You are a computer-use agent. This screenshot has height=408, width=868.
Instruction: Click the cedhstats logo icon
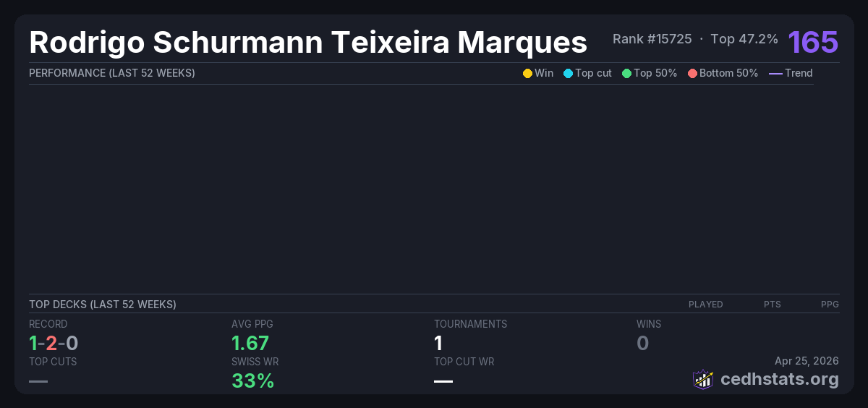point(702,379)
